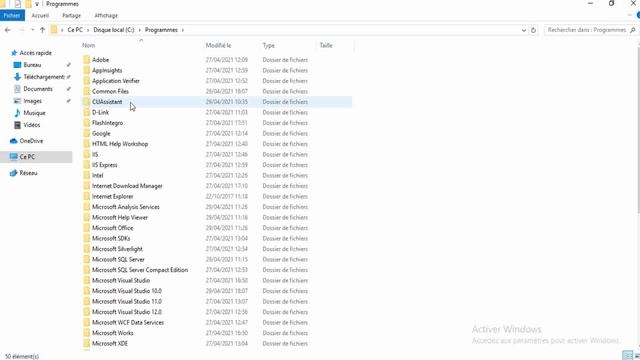Image resolution: width=640 pixels, height=360 pixels.
Task: Select the IIS Express folder icon
Action: pyautogui.click(x=87, y=165)
